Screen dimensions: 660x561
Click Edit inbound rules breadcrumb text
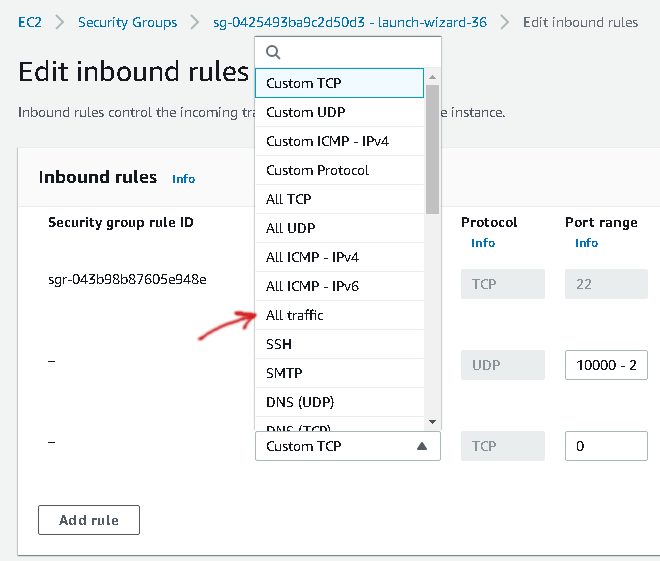point(580,22)
